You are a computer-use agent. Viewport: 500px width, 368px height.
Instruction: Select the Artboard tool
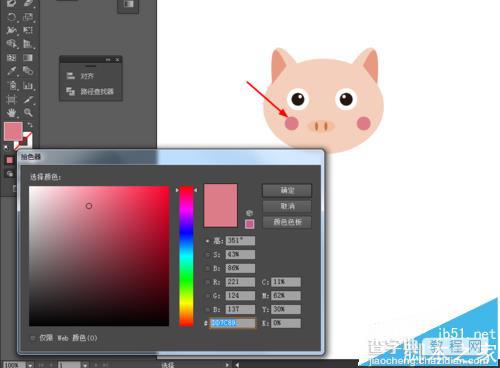(12, 99)
